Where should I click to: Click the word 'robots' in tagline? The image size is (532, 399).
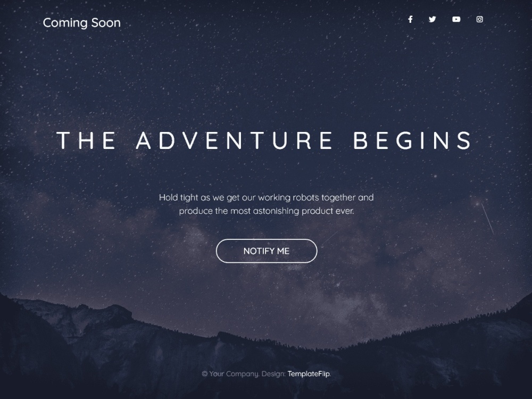point(306,197)
